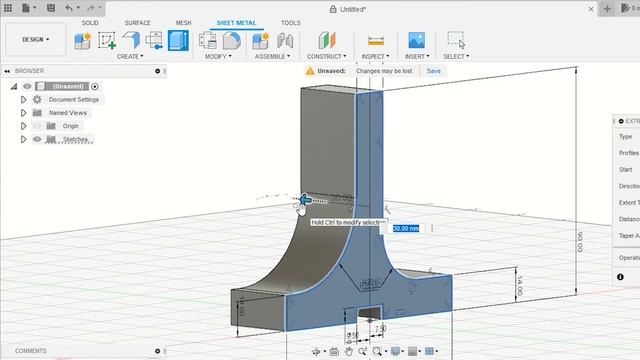
Task: Toggle visibility of the Origin folder
Action: [37, 126]
